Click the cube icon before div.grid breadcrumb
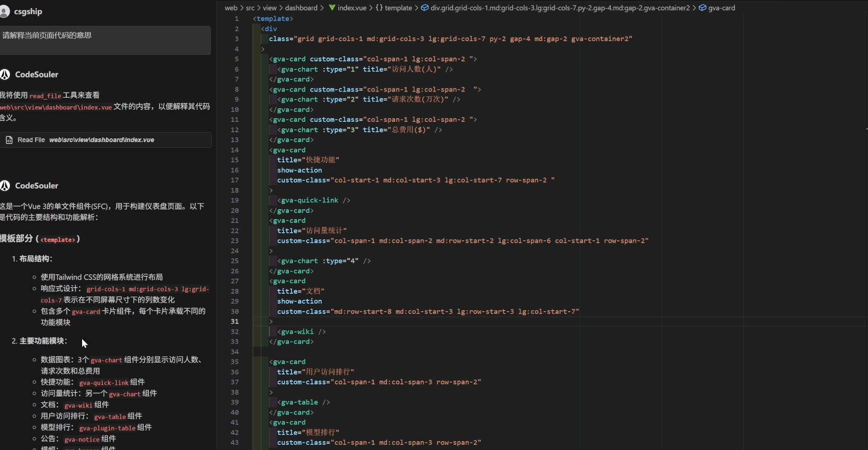The image size is (868, 450). [425, 8]
